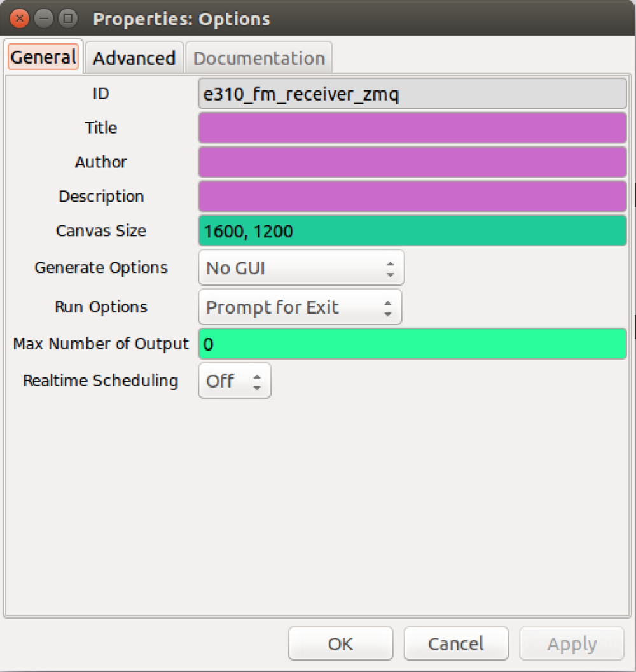Select the Max Number of Output value
The image size is (636, 672).
(x=412, y=344)
